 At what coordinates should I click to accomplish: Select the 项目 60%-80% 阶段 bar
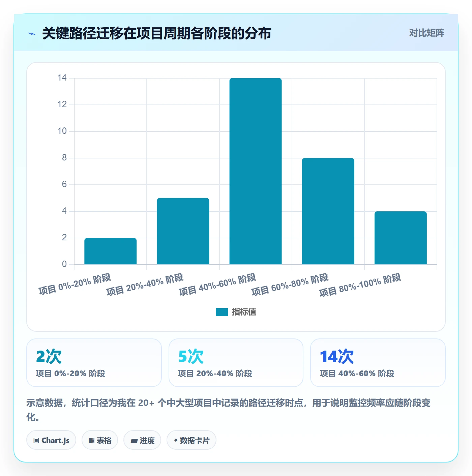(x=328, y=211)
